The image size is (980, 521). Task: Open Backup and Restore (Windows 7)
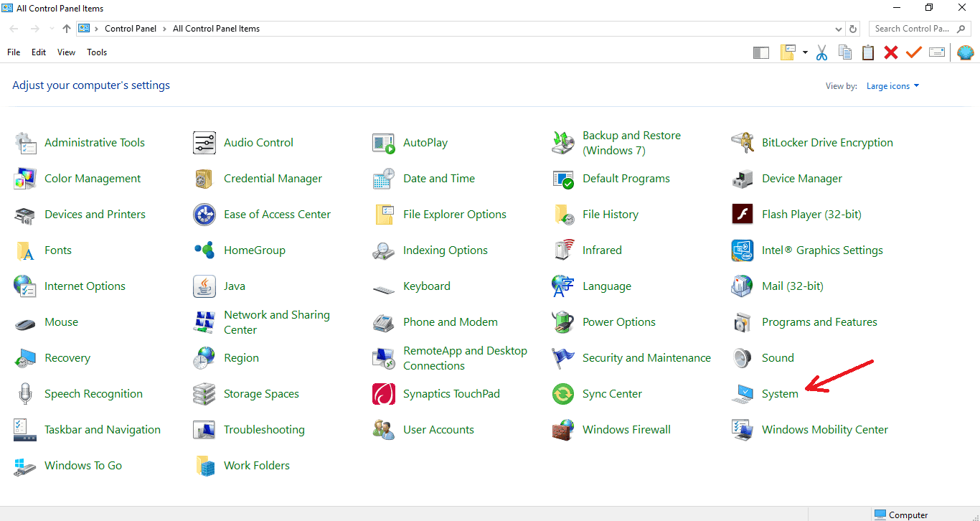pos(616,143)
